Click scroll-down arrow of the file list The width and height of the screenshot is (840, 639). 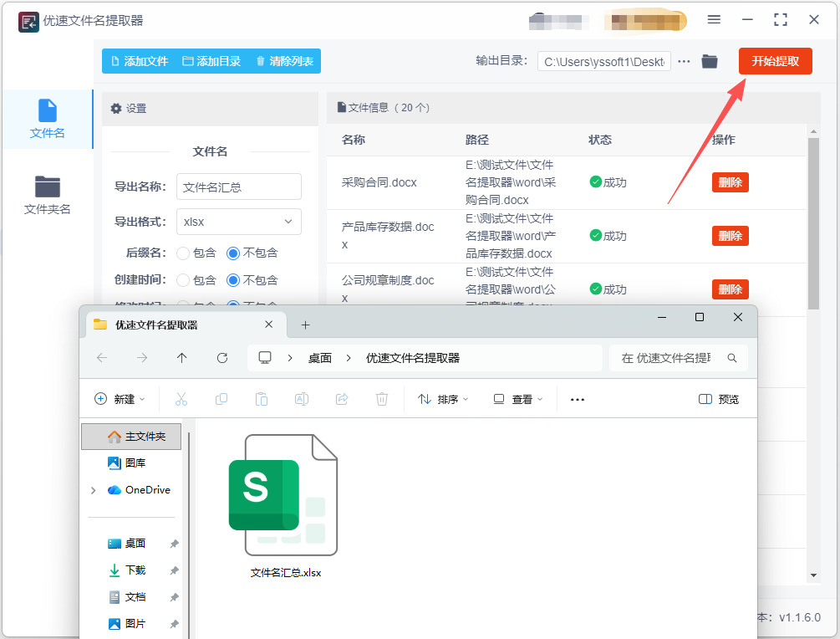[813, 575]
